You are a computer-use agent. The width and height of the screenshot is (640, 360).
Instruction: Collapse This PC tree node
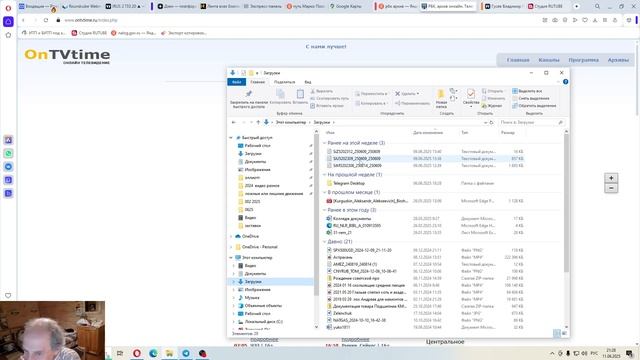pyautogui.click(x=231, y=258)
